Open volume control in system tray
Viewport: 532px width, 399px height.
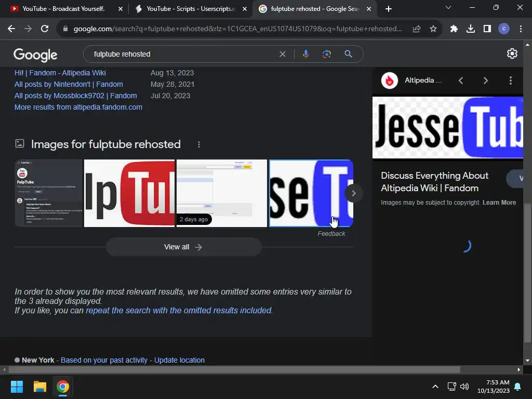point(464,387)
